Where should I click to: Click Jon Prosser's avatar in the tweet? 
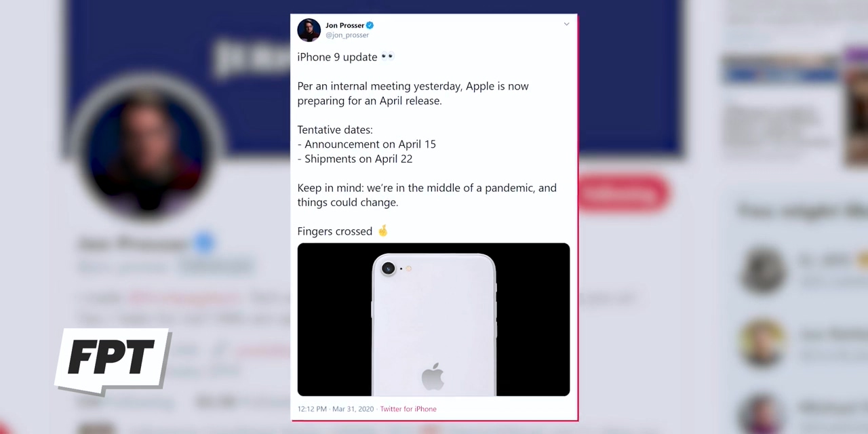click(309, 30)
